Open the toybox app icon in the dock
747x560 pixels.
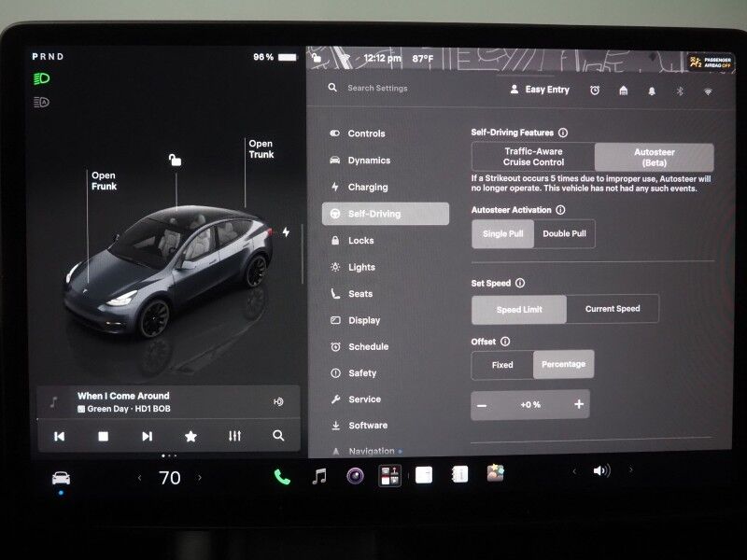pyautogui.click(x=496, y=473)
